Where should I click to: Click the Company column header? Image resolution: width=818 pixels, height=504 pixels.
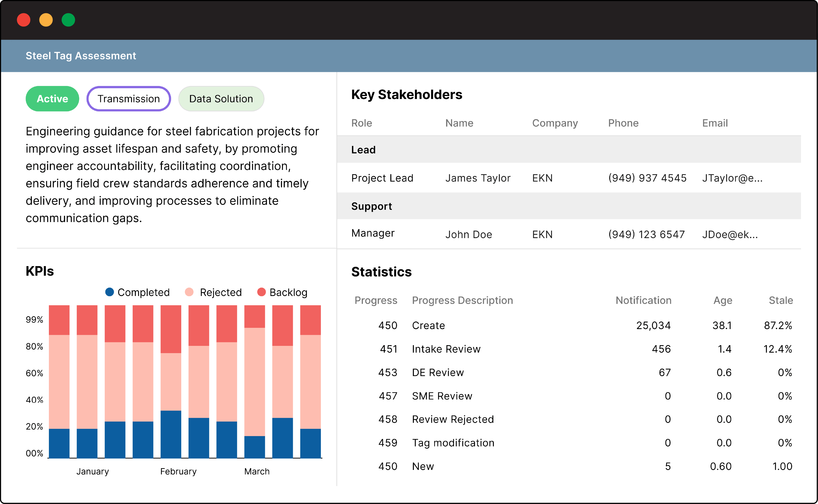click(555, 123)
